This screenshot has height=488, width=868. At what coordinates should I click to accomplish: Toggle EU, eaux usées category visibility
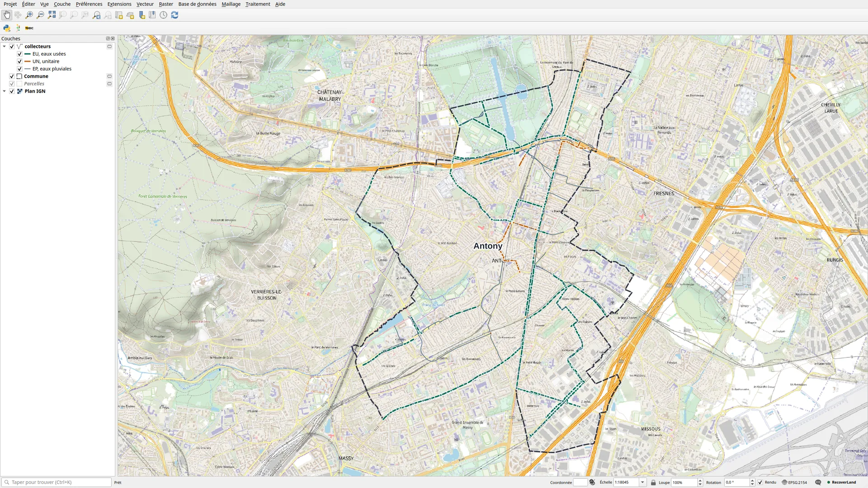click(x=19, y=54)
